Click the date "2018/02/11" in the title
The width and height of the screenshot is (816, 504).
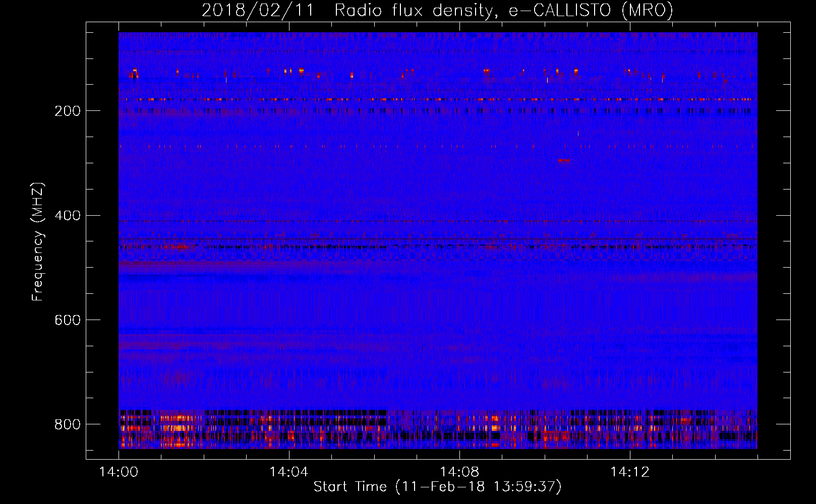(x=258, y=10)
